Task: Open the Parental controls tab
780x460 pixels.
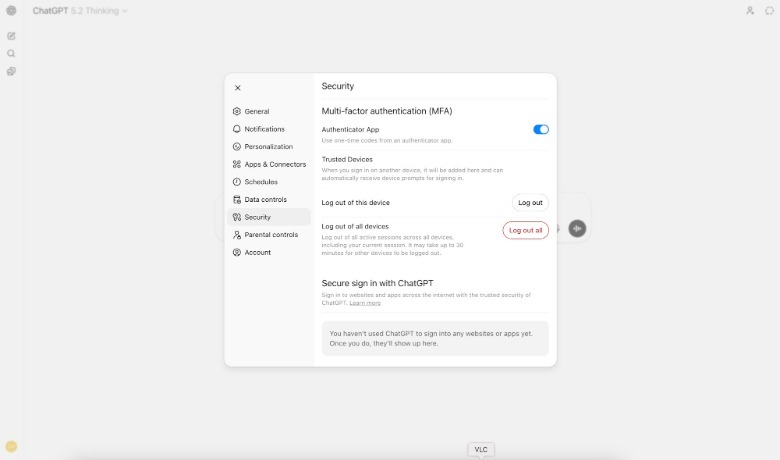Action: click(x=269, y=235)
